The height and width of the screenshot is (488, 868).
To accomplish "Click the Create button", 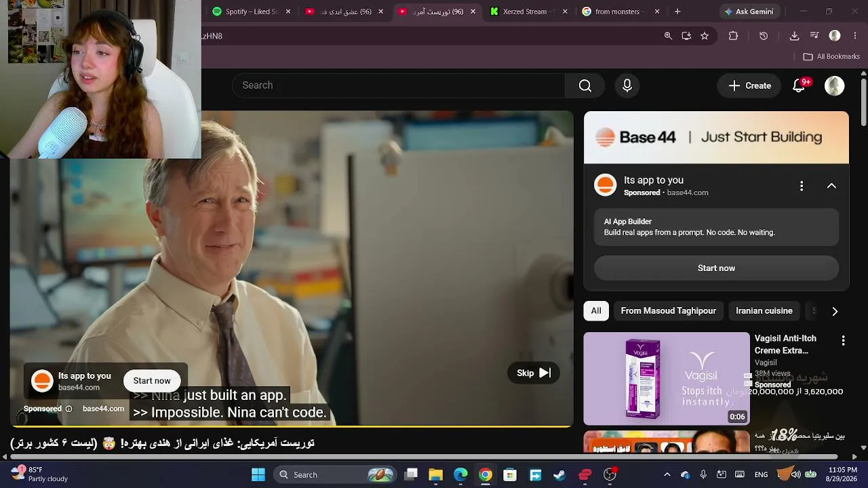I will (749, 85).
